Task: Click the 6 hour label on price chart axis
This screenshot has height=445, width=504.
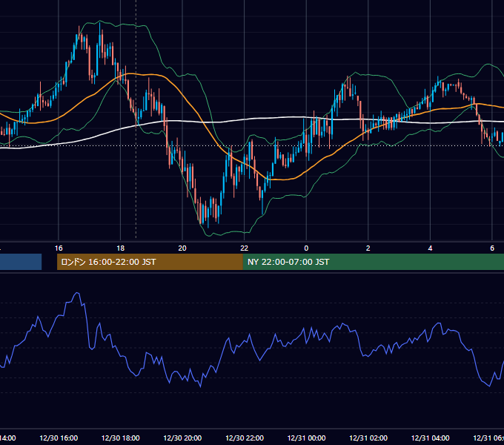Action: (x=492, y=248)
